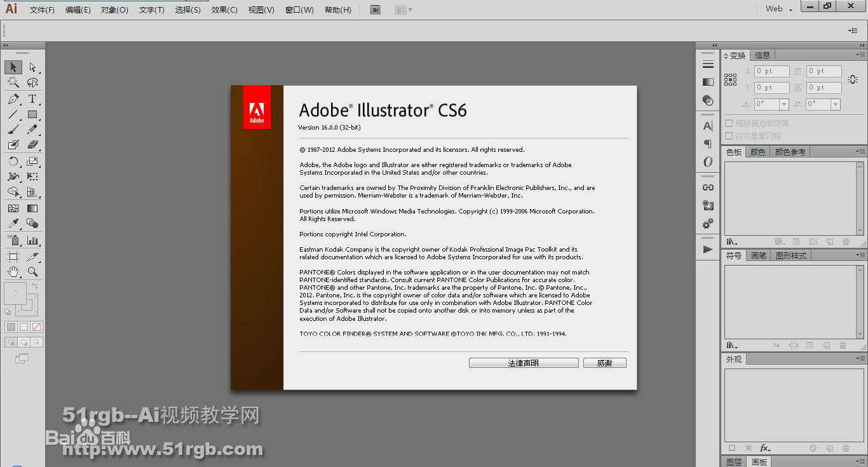
Task: Open the Web workspace switcher dropdown
Action: pos(780,9)
